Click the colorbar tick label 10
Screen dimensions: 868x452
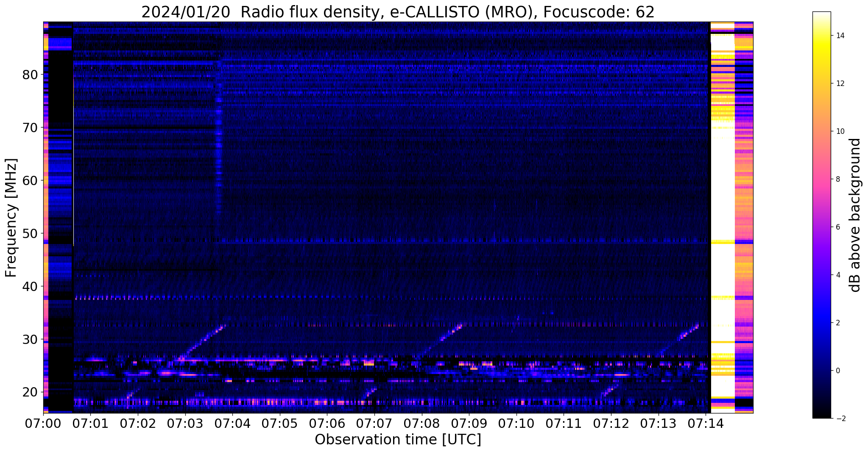pos(840,131)
